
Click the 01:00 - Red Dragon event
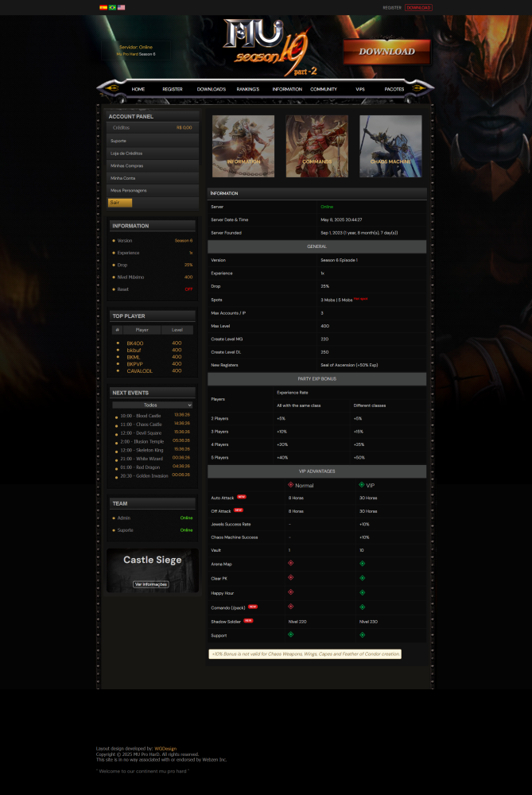140,467
